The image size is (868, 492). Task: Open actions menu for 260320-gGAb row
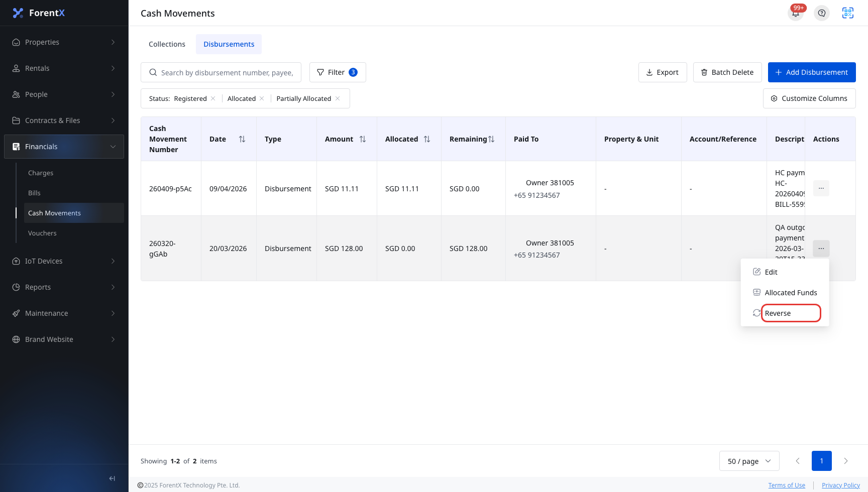[821, 248]
